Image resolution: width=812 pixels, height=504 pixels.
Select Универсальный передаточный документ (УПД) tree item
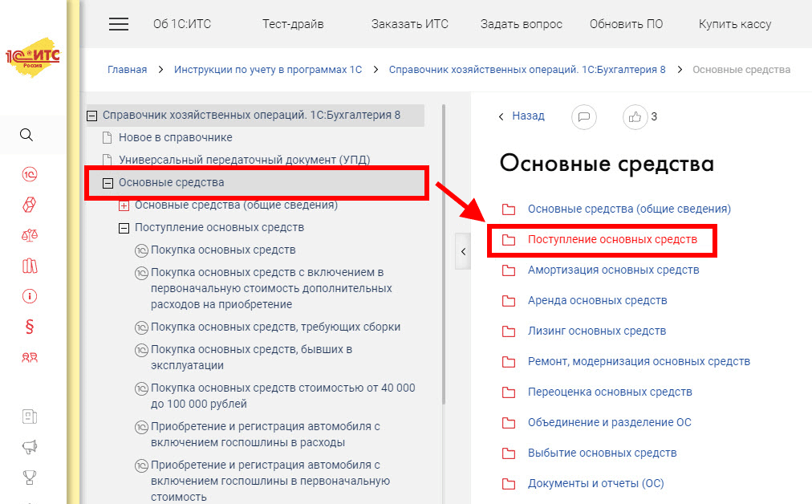point(244,160)
